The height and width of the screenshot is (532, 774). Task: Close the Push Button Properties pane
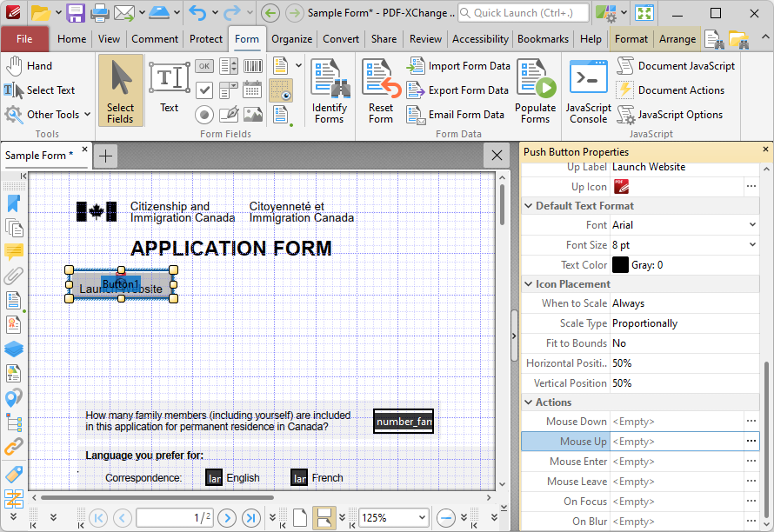[765, 149]
